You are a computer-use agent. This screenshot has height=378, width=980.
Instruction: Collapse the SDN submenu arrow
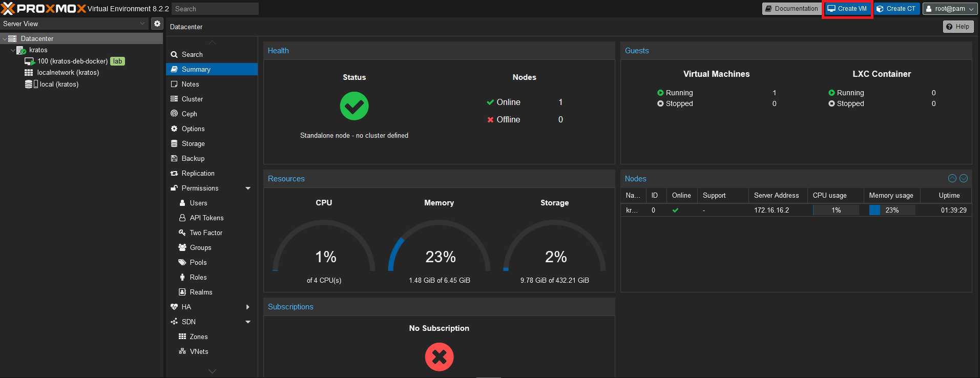click(x=248, y=322)
